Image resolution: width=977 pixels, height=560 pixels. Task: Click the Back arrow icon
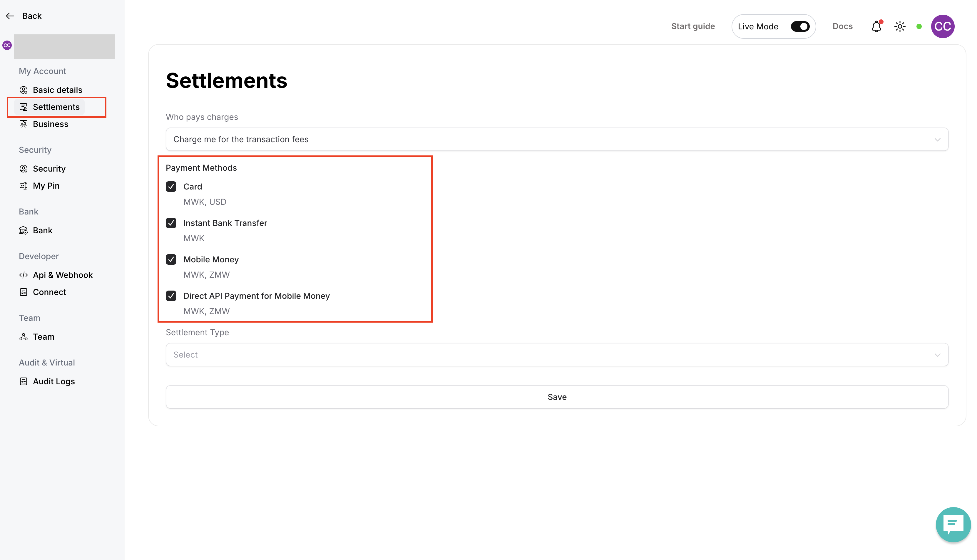coord(10,16)
